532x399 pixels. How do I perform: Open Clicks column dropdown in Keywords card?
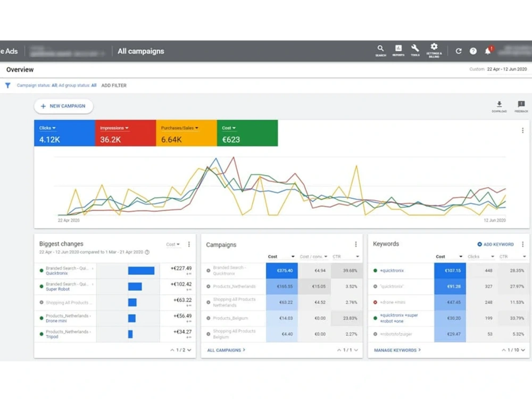481,256
